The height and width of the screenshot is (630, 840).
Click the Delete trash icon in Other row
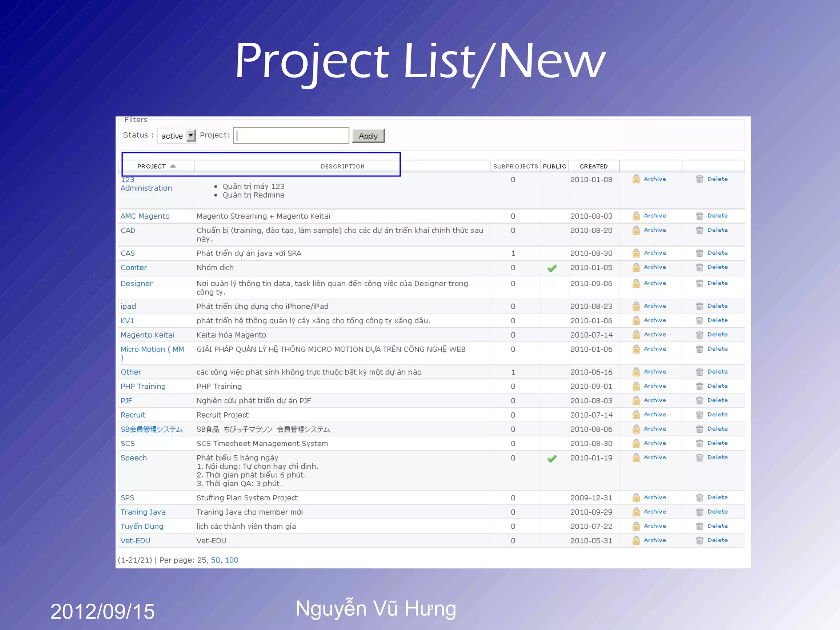pyautogui.click(x=700, y=372)
